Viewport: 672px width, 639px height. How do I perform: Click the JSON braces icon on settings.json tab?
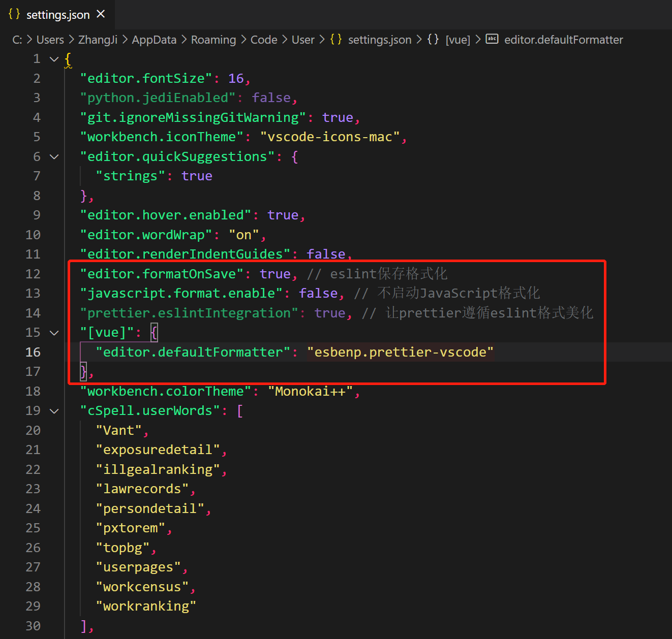14,14
